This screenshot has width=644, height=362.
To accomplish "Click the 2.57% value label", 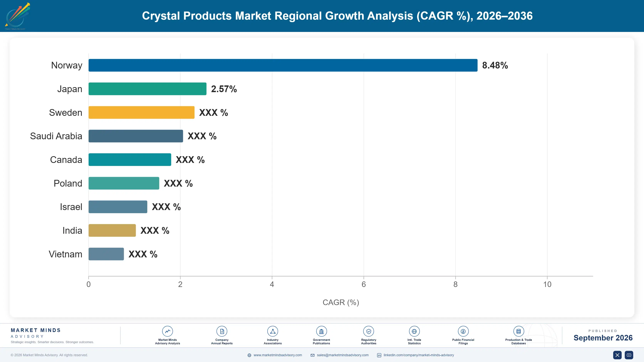I will (224, 89).
